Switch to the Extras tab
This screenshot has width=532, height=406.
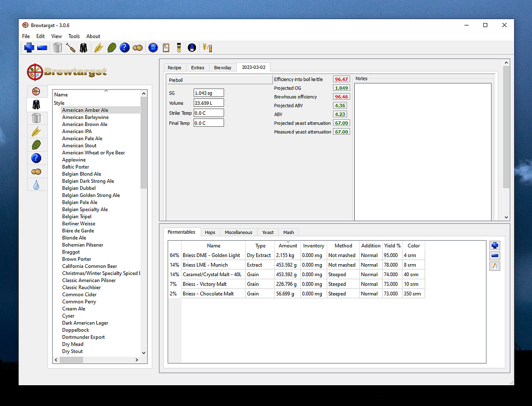pos(198,67)
